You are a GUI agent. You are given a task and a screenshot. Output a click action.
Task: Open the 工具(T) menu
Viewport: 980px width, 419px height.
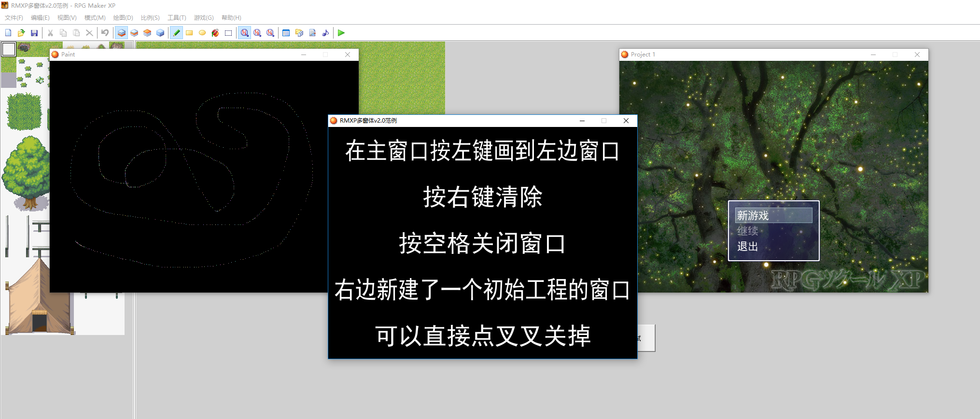177,18
